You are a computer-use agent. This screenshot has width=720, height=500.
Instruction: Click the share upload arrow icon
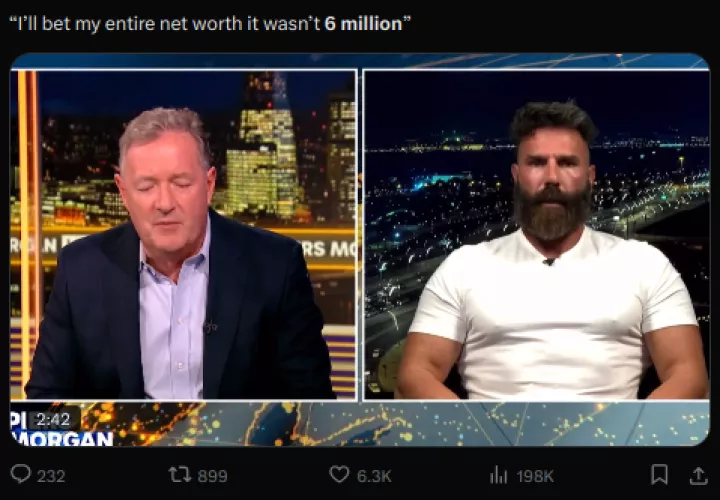point(698,475)
